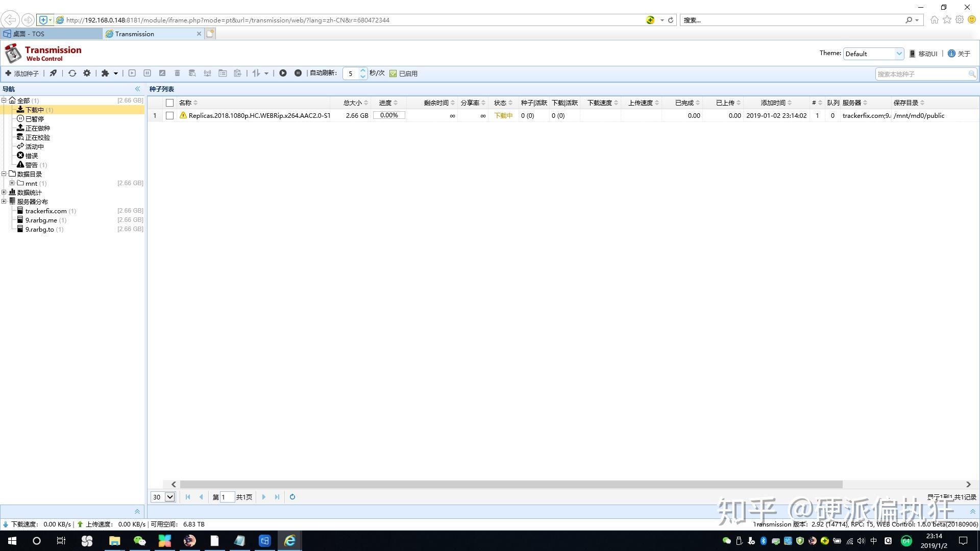Viewport: 980px width, 551px height.
Task: Collapse the navigation panel with double chevron
Action: click(x=137, y=89)
